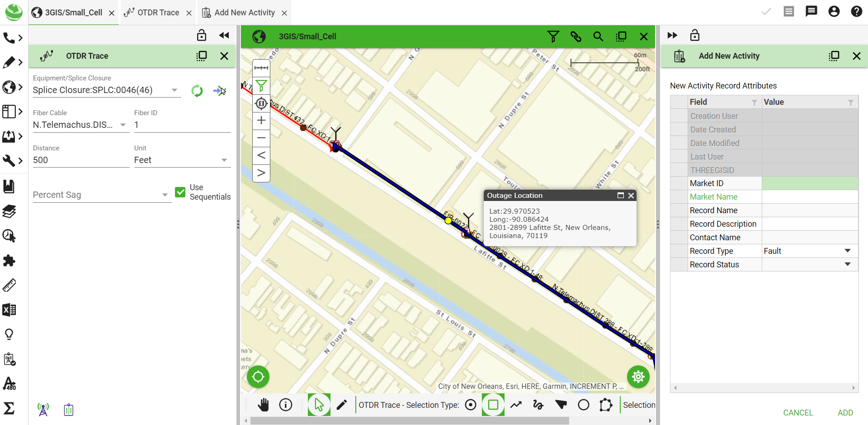The image size is (868, 425).
Task: Select the rectangle selection type for OTDR Trace
Action: click(493, 405)
